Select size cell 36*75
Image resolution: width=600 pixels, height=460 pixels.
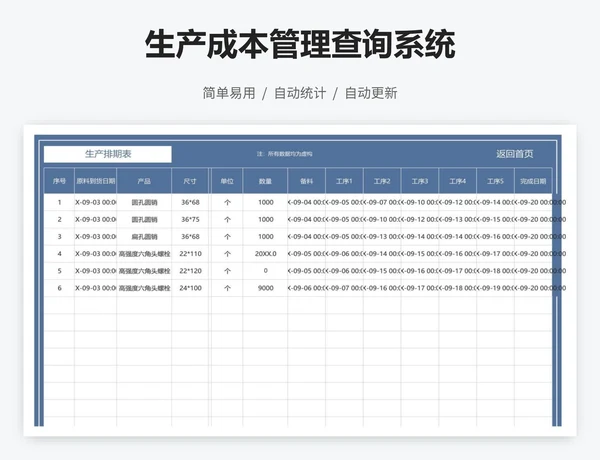coord(190,219)
